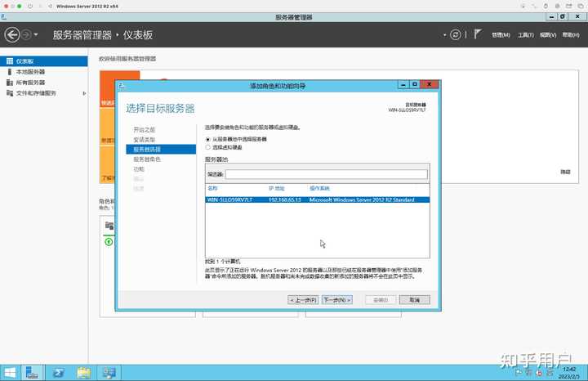Image resolution: width=588 pixels, height=381 pixels.
Task: Select 仪表板 in the left sidebar
Action: click(x=44, y=61)
